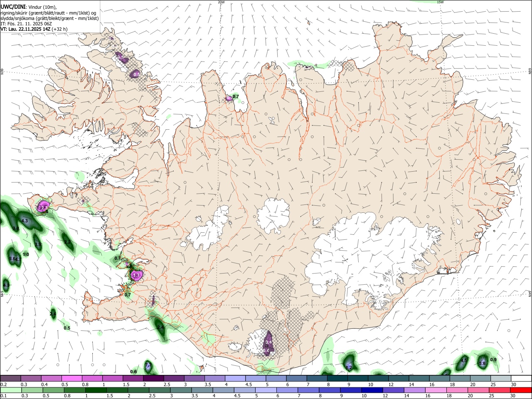Click the 5.8 precipitation value offshore southeast
The image size is (532, 399).
click(483, 363)
